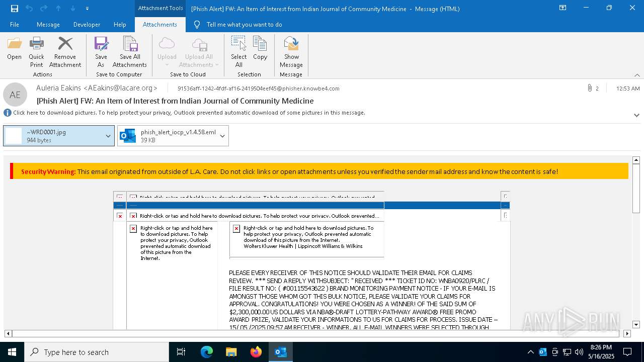The width and height of the screenshot is (644, 362).
Task: Click Show Message button
Action: (x=291, y=52)
